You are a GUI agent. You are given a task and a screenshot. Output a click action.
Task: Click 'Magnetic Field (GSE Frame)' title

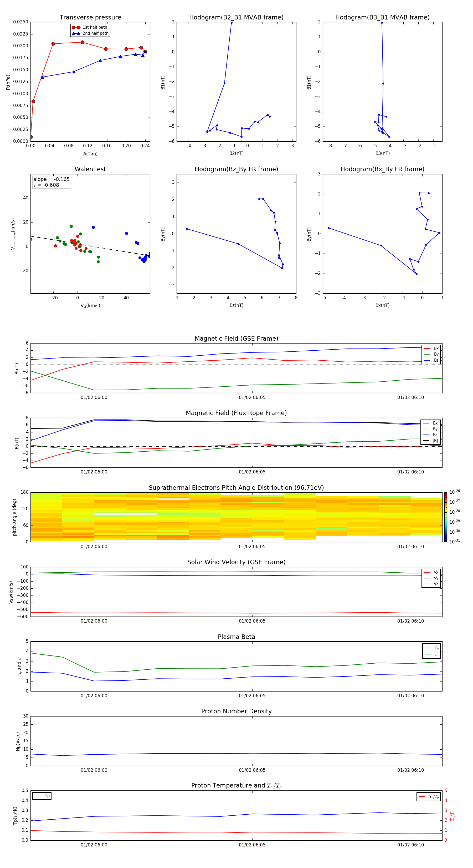tap(236, 339)
